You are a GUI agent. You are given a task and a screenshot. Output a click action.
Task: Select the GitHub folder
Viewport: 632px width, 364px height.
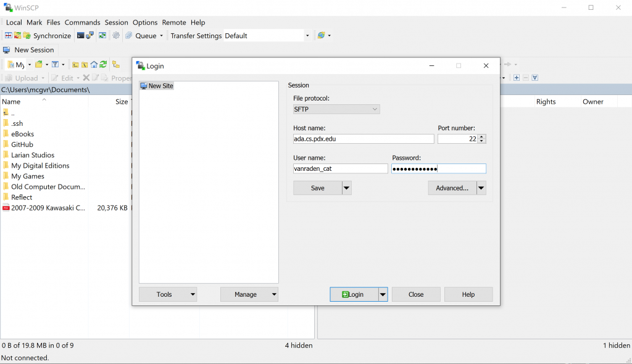[22, 144]
